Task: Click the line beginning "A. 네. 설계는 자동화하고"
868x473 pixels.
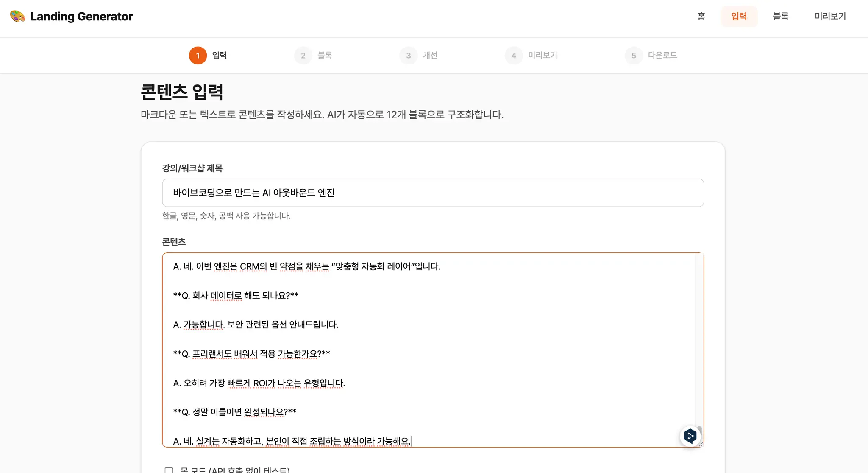Action: pos(292,441)
